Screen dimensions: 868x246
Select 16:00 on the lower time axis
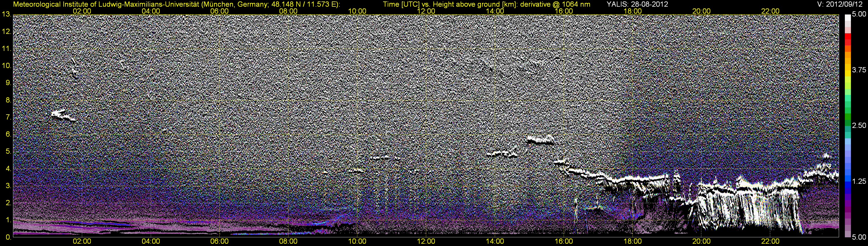click(564, 241)
